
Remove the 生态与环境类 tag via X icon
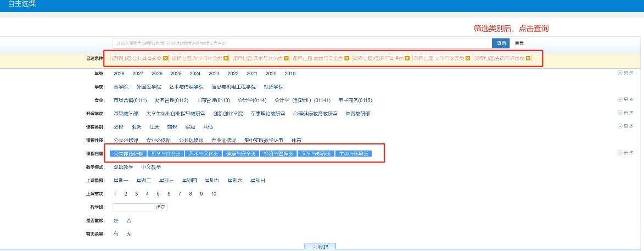click(528, 58)
